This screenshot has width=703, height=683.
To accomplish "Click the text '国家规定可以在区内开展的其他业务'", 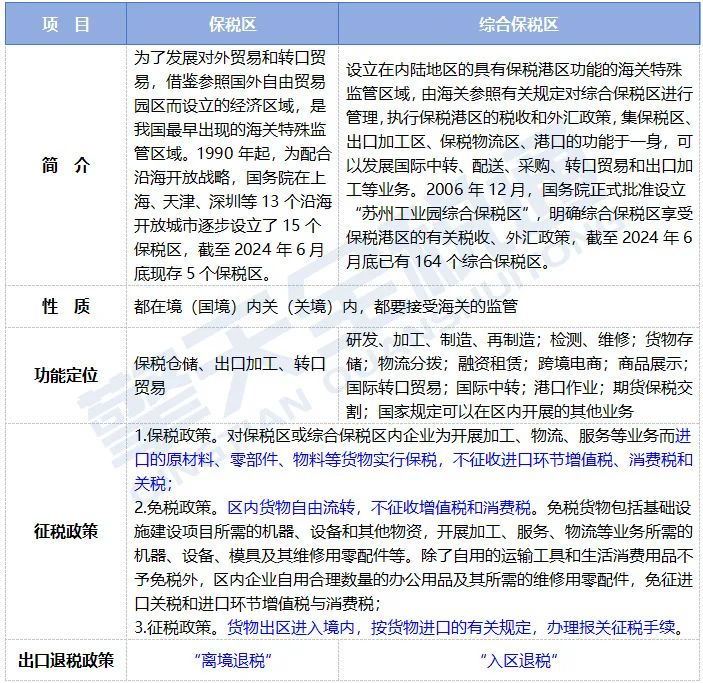I will pyautogui.click(x=506, y=411).
